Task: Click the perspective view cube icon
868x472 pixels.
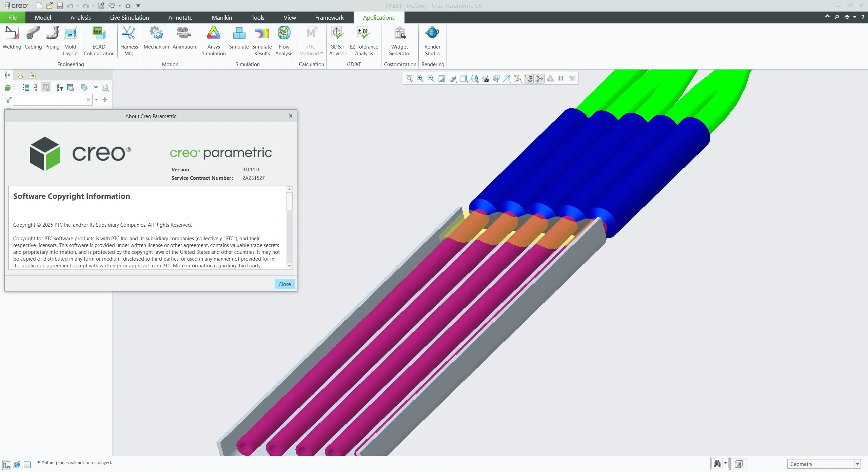Action: click(496, 79)
